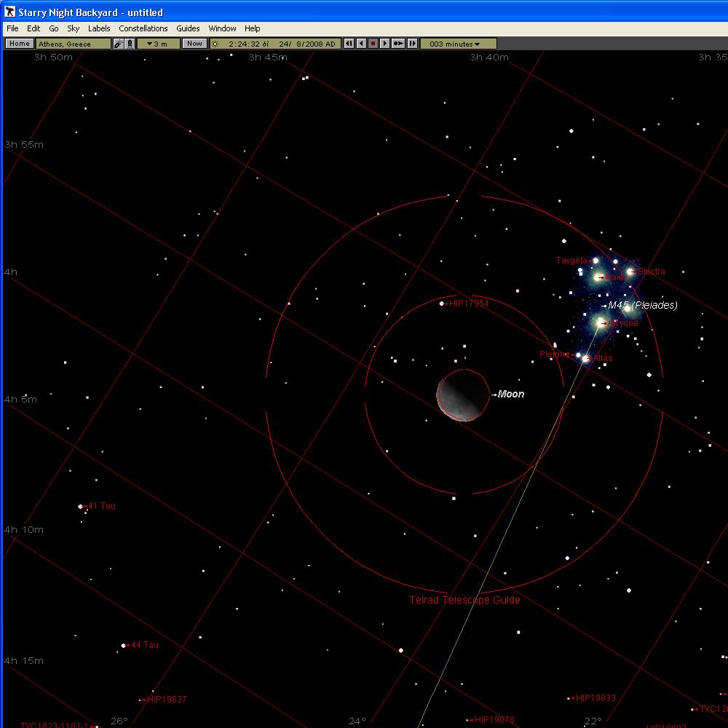Screen dimensions: 728x728
Task: Click the 3h 45m right ascension label
Action: pyautogui.click(x=268, y=57)
